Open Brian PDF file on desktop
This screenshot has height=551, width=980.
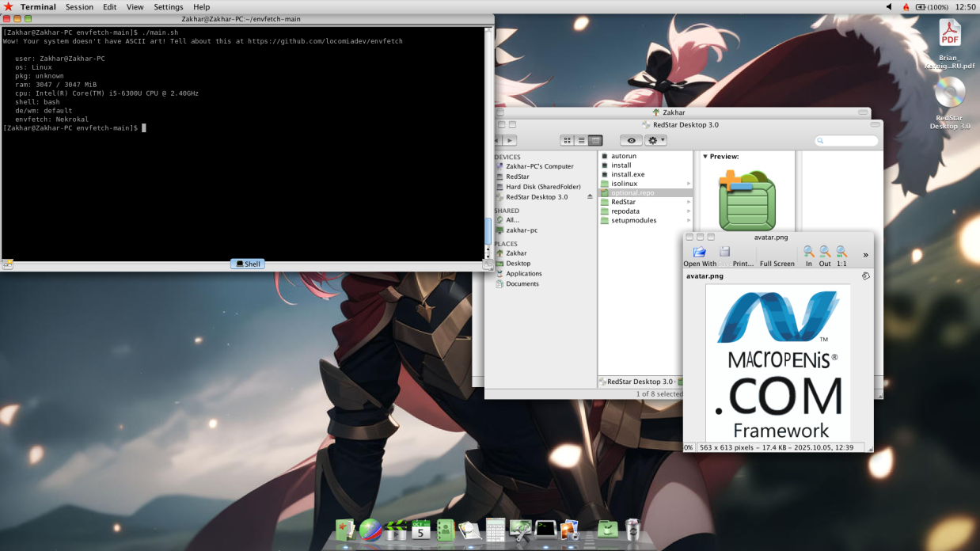[x=950, y=44]
